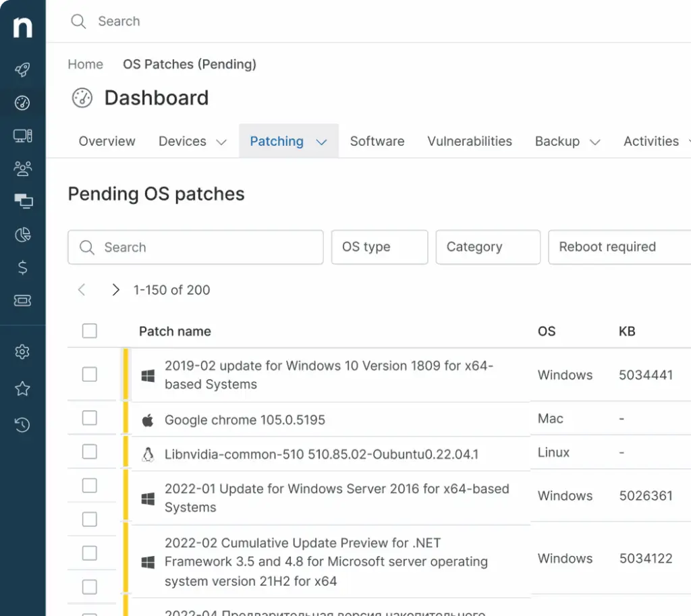Click the NinjaOne logo in sidebar
This screenshot has height=616, width=691.
click(x=22, y=27)
